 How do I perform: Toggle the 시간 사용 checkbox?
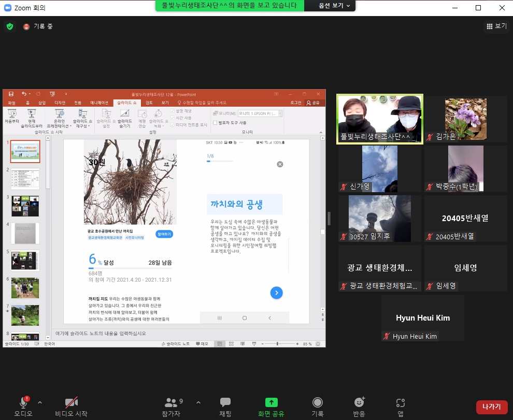click(x=173, y=118)
